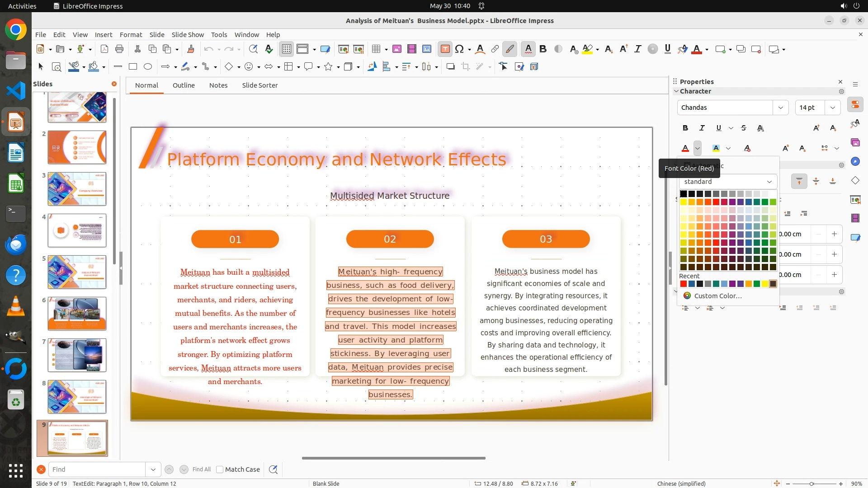Toggle Bold in Properties sidebar

point(685,128)
